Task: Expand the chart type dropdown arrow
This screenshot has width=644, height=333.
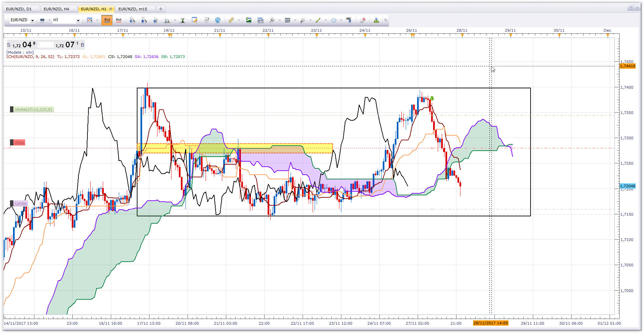Action: pyautogui.click(x=97, y=20)
